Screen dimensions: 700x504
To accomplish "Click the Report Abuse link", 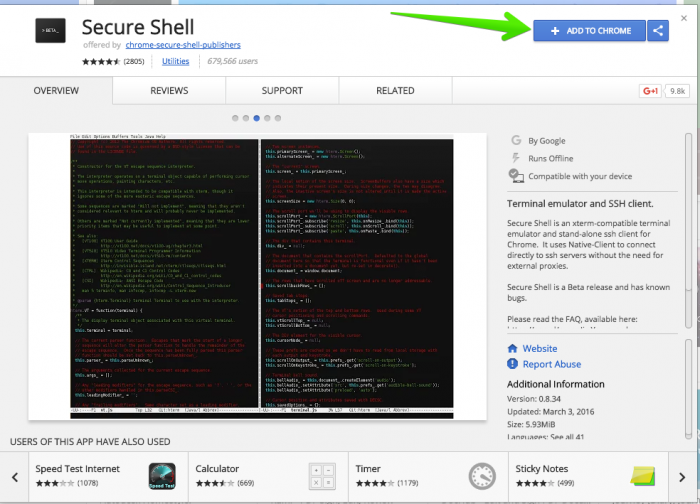I will point(552,364).
